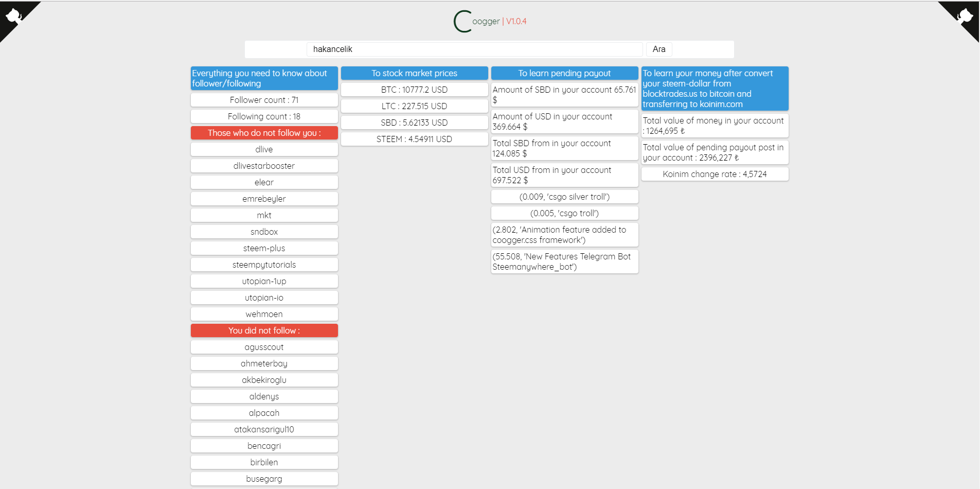The height and width of the screenshot is (489, 980).
Task: Click the 'csgo silver troll' payout row
Action: 565,197
